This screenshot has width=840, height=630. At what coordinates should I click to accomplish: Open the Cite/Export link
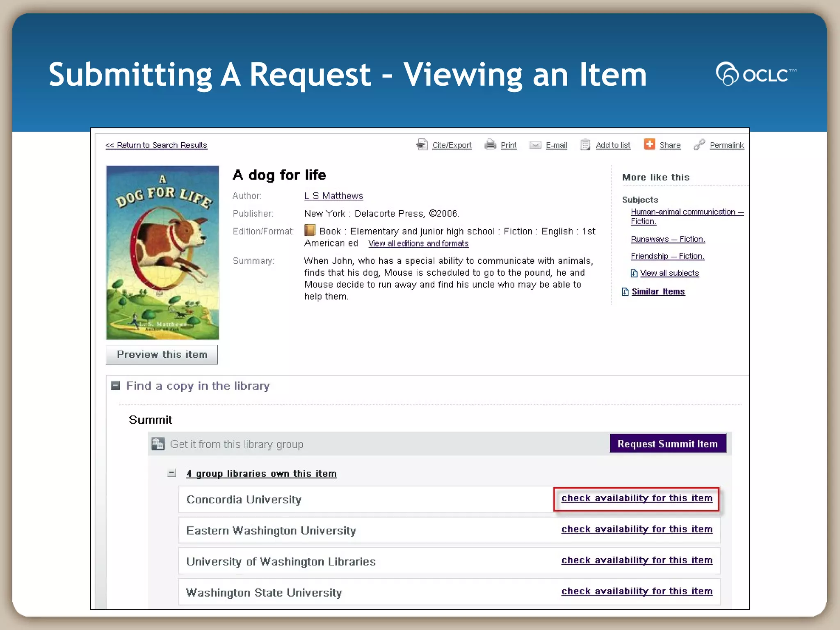[x=452, y=145]
